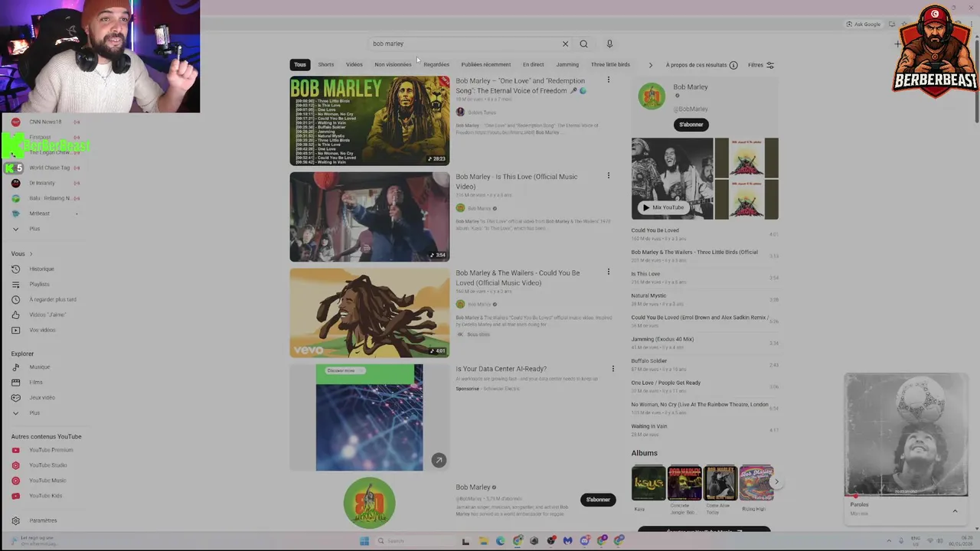
Task: Open the menu for the One Love video
Action: tap(609, 80)
